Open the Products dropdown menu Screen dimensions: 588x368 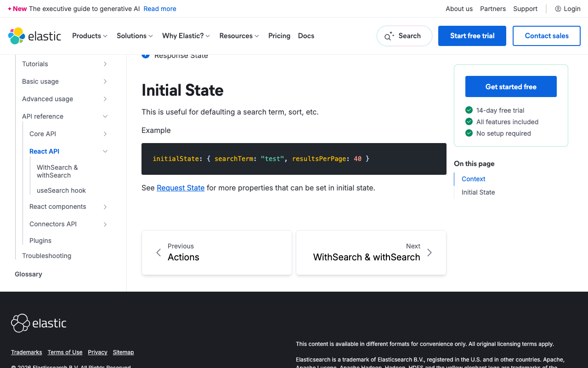90,35
